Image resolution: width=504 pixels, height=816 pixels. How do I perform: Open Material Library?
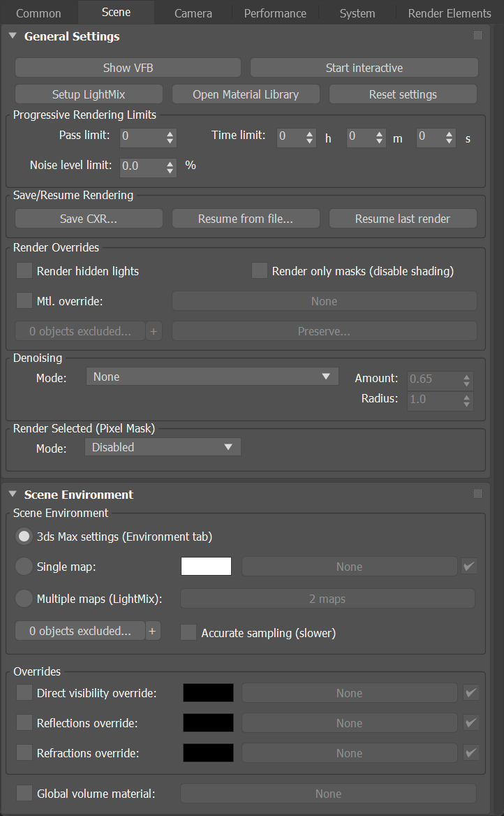point(246,94)
